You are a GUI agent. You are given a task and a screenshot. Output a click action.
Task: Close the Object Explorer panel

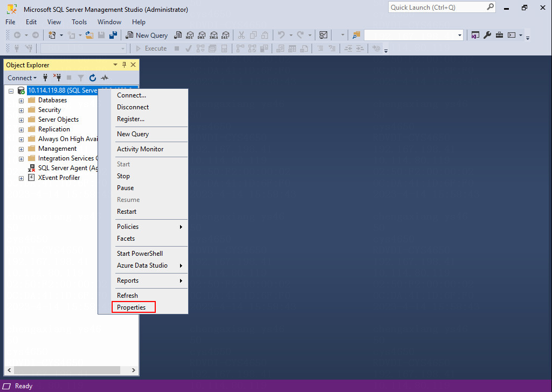[133, 65]
